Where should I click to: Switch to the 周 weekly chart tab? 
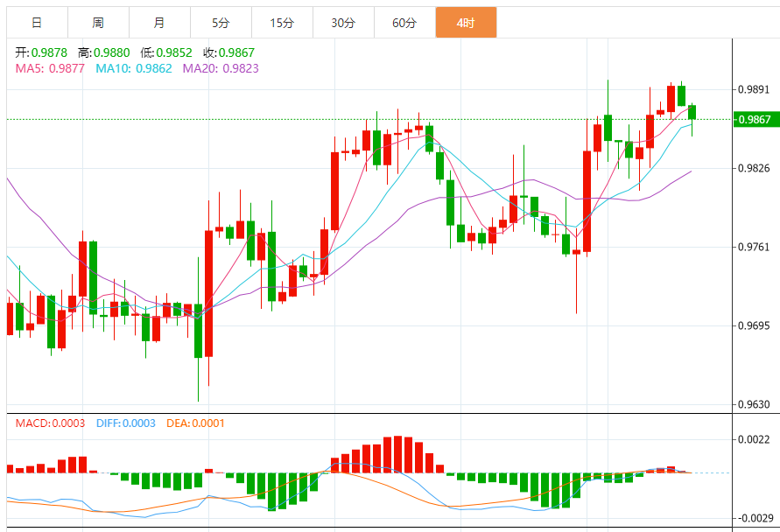pos(98,23)
